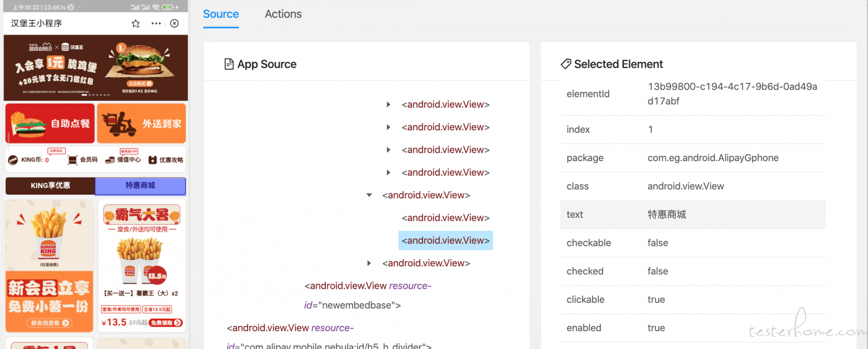The image size is (868, 349).
Task: Click the favorite star icon in the mini program header
Action: 136,24
